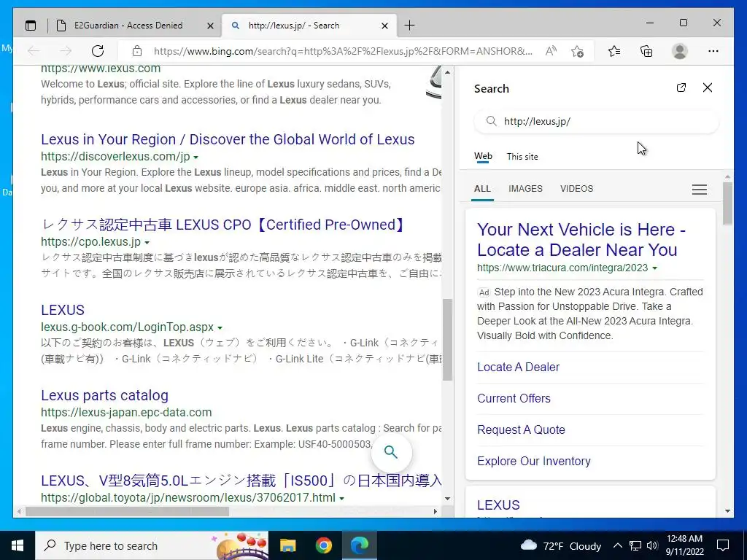Viewport: 747px width, 560px height.
Task: Switch to IMAGES results in sidebar
Action: coord(525,189)
